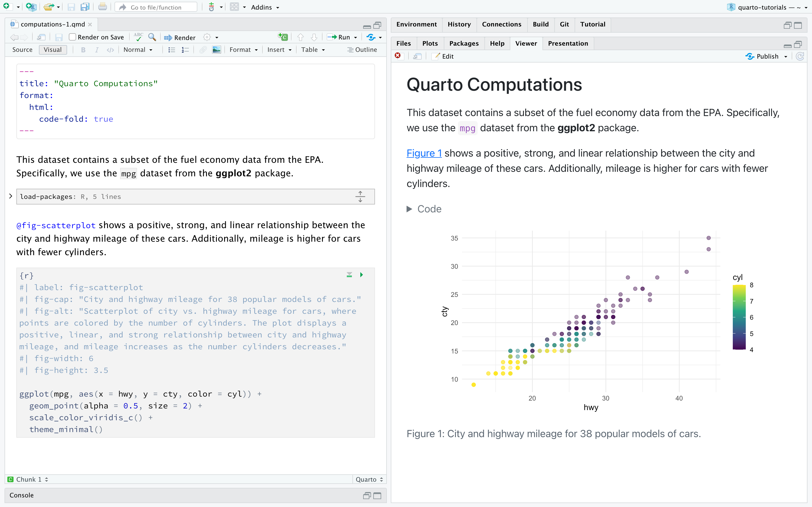The width and height of the screenshot is (812, 507).
Task: Clear the Viewer with the red stop icon
Action: point(398,56)
